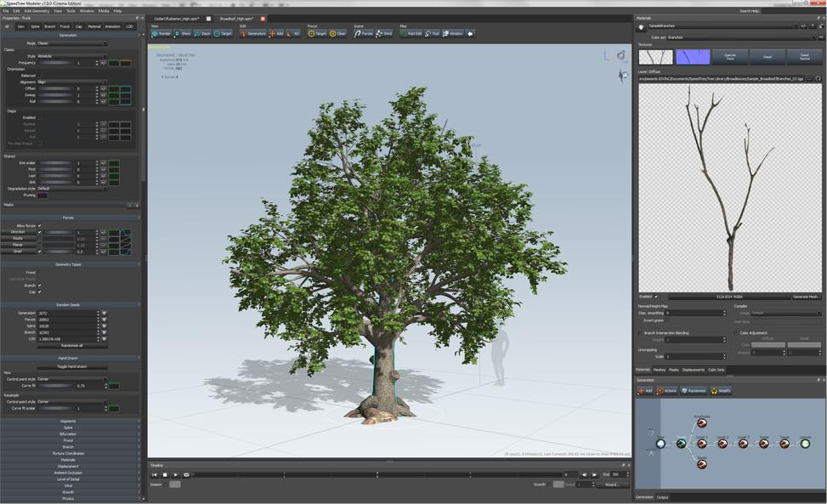Image resolution: width=827 pixels, height=504 pixels.
Task: Select the Trunk node in generation graph
Action: (x=682, y=444)
